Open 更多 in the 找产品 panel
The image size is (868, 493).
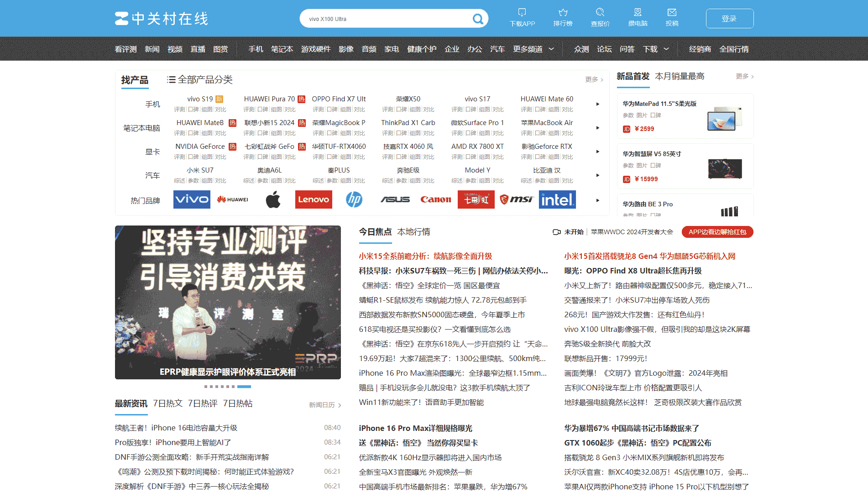tap(594, 79)
